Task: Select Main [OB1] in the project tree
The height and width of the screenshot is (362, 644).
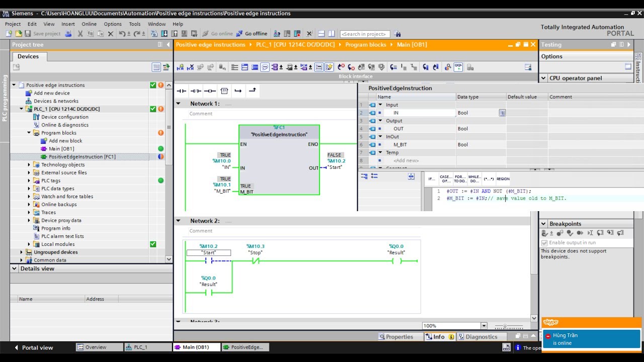Action: coord(61,149)
